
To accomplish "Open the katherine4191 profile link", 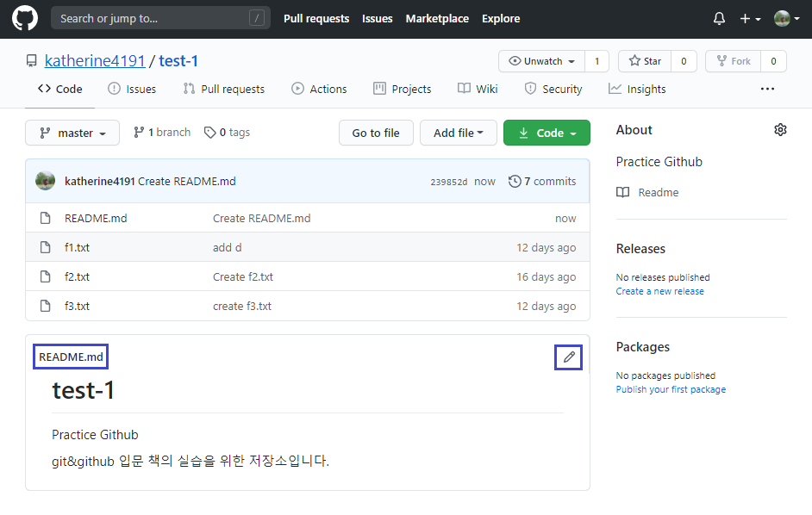I will (x=95, y=61).
